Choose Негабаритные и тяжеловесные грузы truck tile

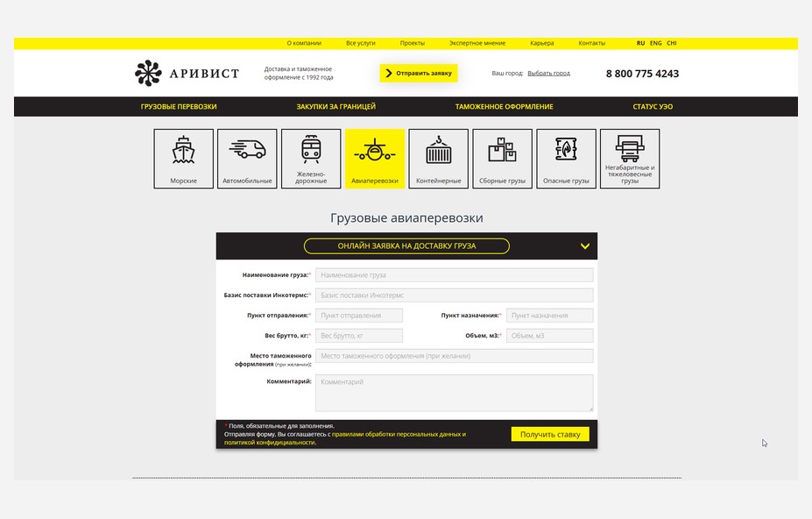click(630, 159)
